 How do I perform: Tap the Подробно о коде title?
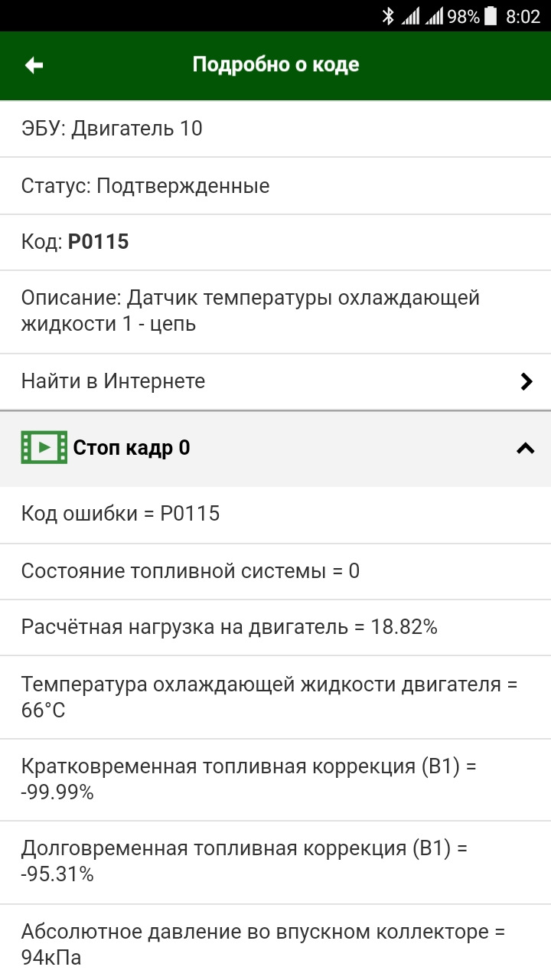click(x=275, y=65)
